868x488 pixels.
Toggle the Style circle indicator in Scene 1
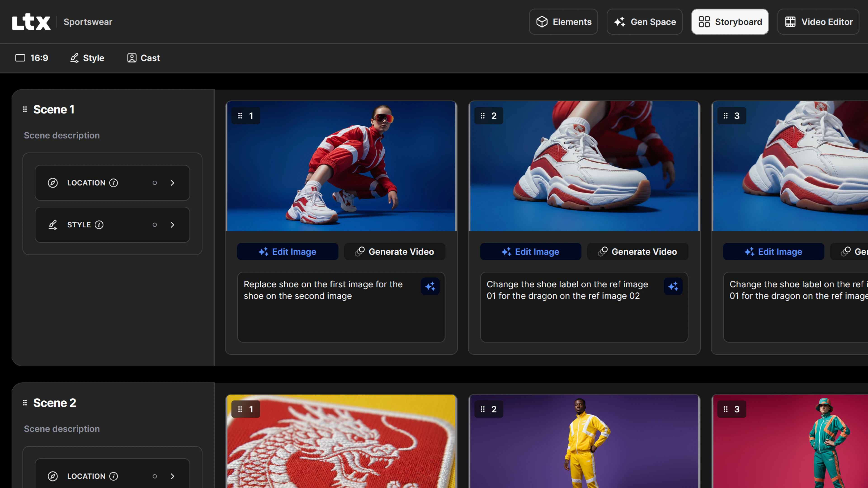(x=155, y=225)
